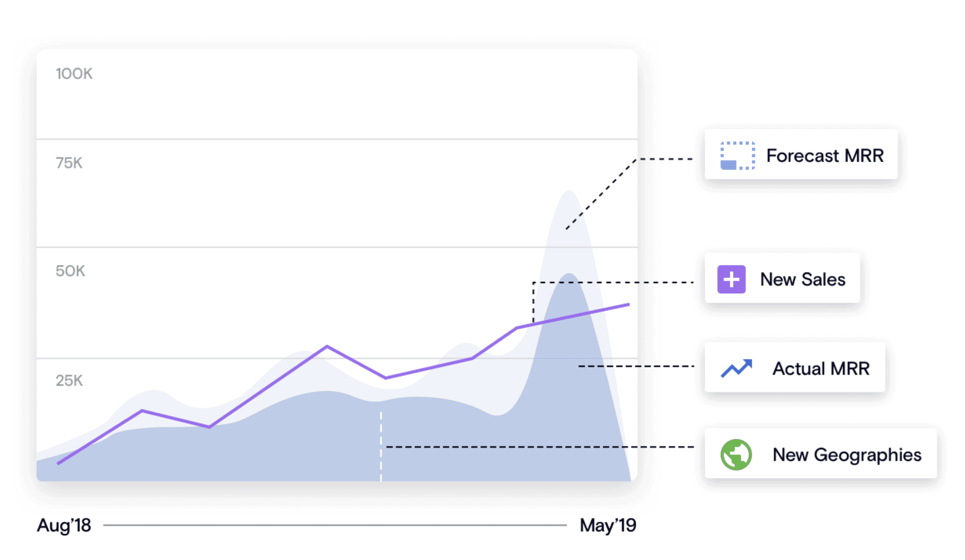Click the green globe New Geographies icon
965x560 pixels.
click(736, 454)
